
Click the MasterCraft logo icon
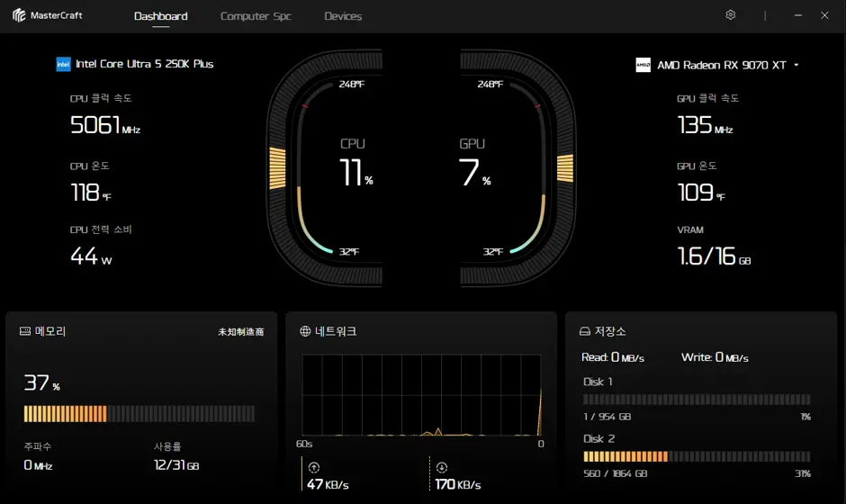pos(19,15)
